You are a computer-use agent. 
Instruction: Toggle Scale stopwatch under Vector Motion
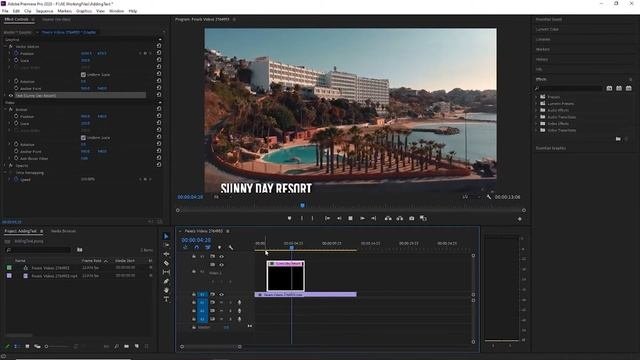coord(16,60)
